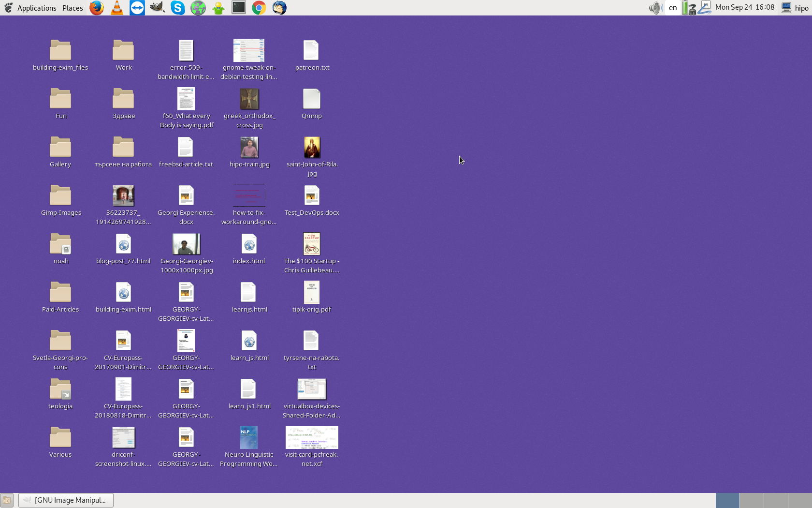Open the Work folder on the desktop
This screenshot has width=812, height=508.
(x=123, y=51)
